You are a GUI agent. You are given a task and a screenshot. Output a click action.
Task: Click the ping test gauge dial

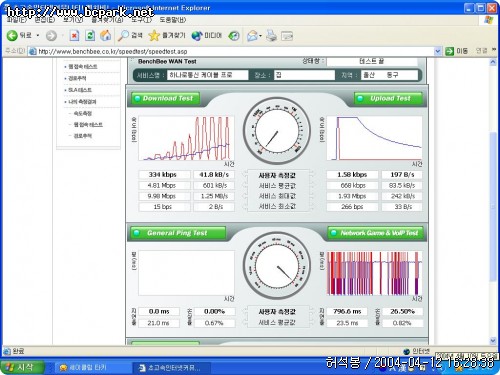277,265
